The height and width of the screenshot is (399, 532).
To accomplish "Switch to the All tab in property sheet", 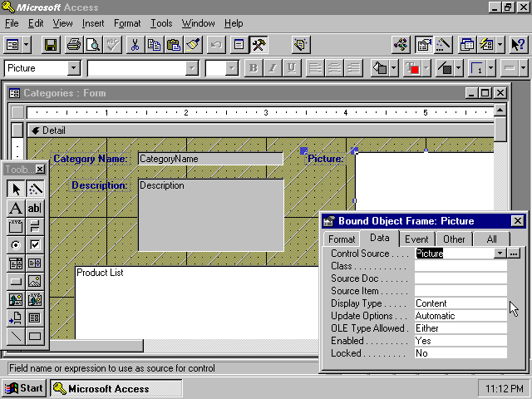I will [x=491, y=239].
